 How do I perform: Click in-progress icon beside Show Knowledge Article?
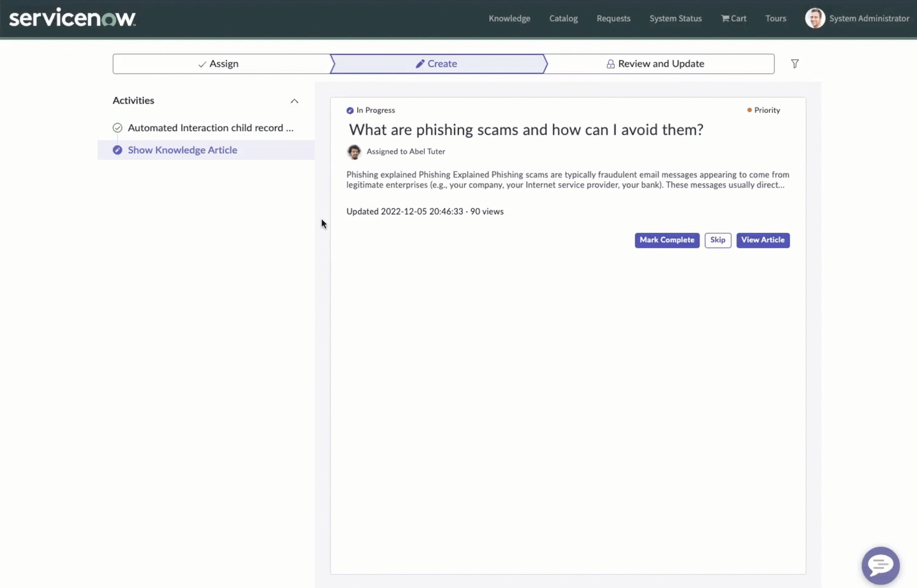coord(117,150)
